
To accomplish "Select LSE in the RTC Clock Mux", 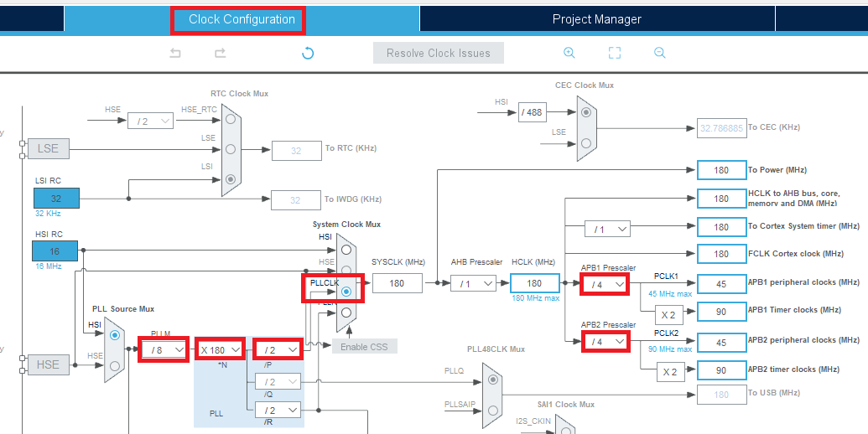I will click(230, 148).
